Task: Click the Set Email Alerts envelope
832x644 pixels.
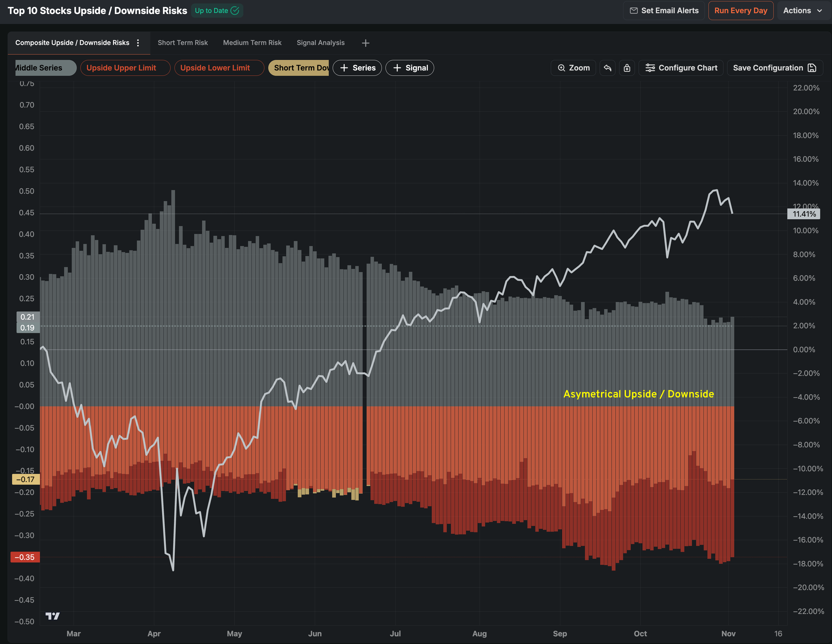Action: 634,11
